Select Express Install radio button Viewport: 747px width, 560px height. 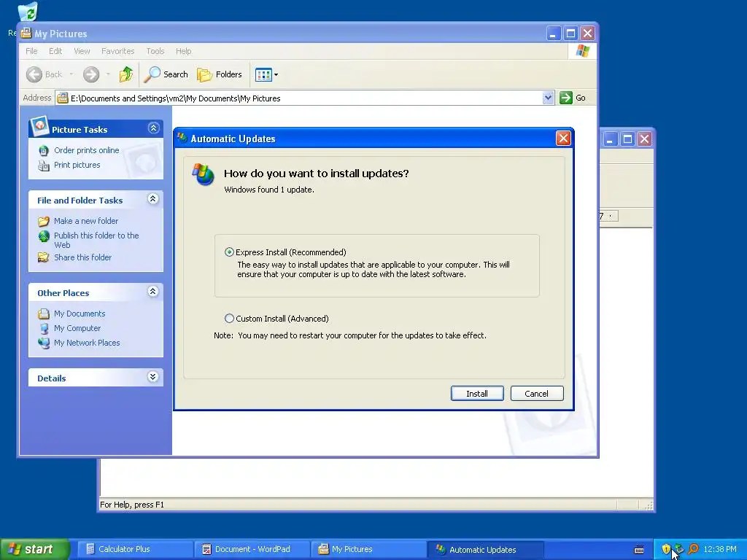click(x=229, y=252)
